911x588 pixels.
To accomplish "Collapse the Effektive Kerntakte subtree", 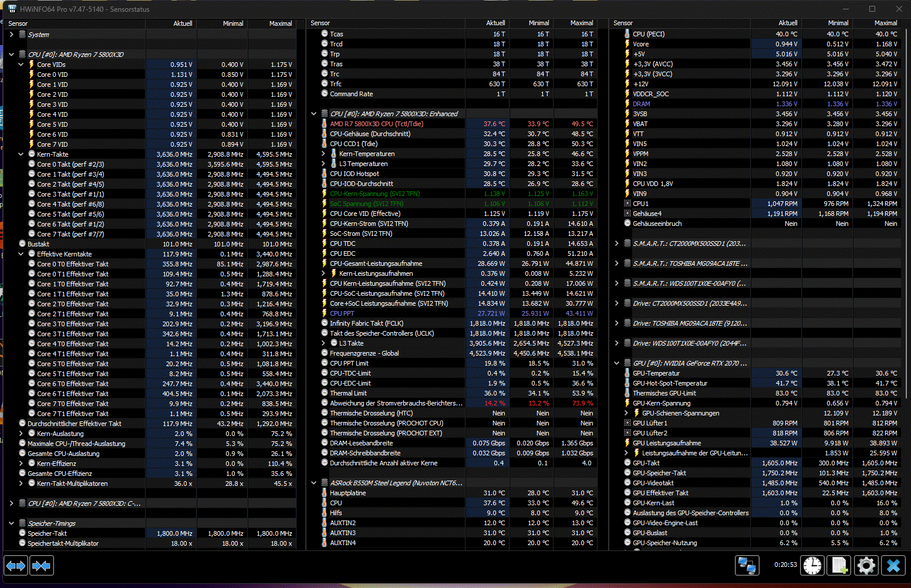I will (21, 254).
